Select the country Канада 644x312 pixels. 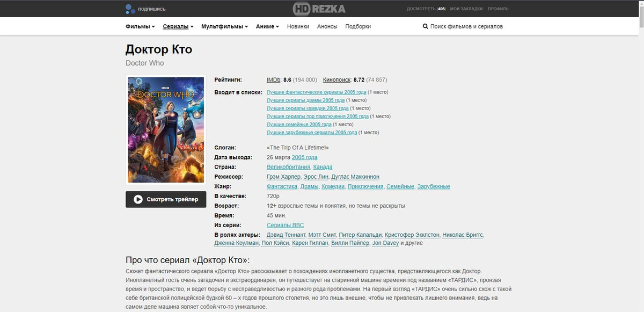pyautogui.click(x=323, y=167)
